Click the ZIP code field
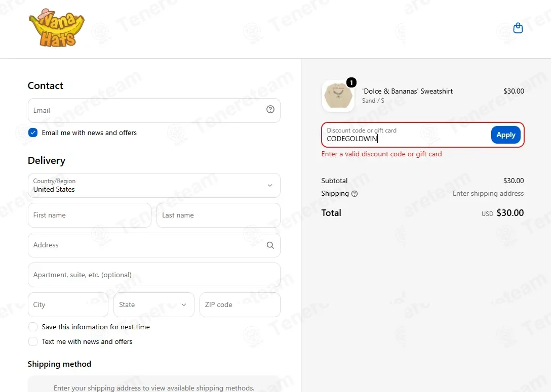This screenshot has height=392, width=551. coord(240,304)
